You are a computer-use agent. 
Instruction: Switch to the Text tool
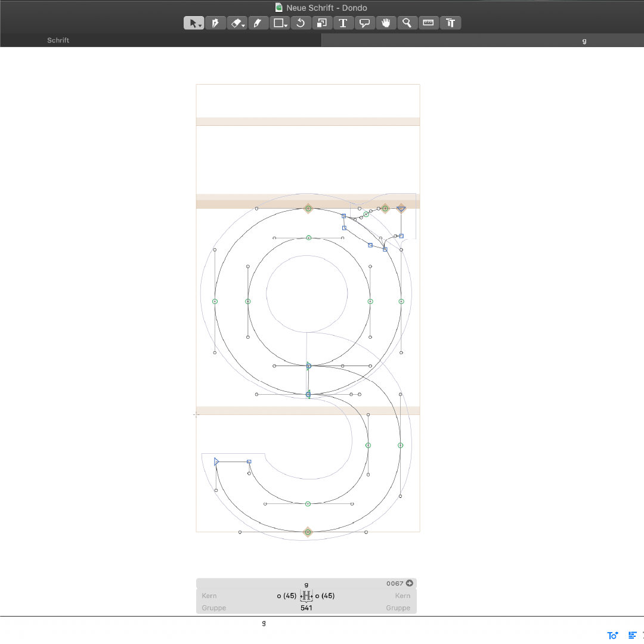[343, 23]
